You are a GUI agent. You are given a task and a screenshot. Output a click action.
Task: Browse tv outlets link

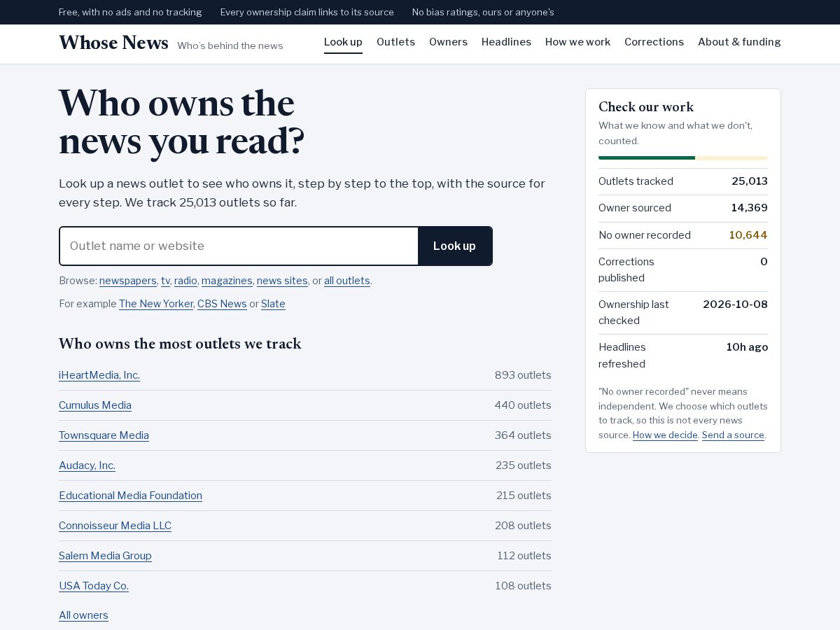pos(165,281)
